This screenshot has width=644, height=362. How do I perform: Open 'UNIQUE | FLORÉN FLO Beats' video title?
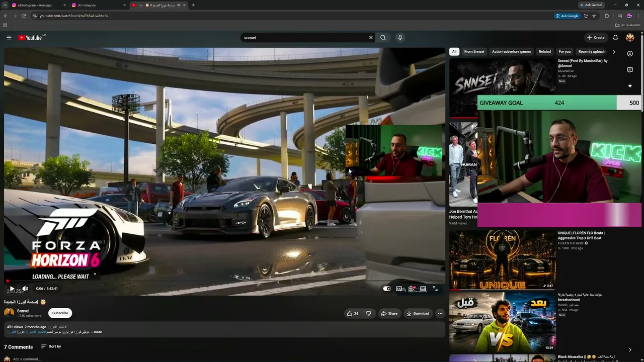[581, 235]
